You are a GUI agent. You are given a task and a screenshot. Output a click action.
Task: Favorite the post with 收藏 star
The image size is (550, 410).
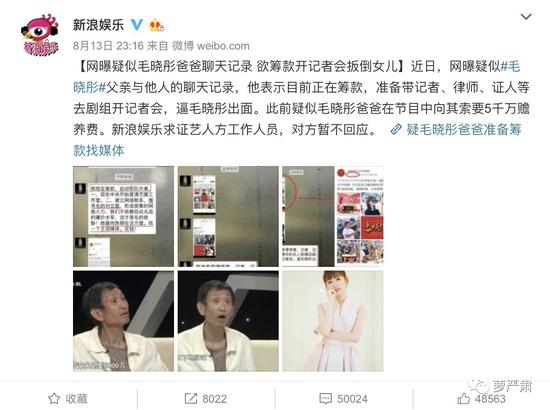(x=68, y=399)
